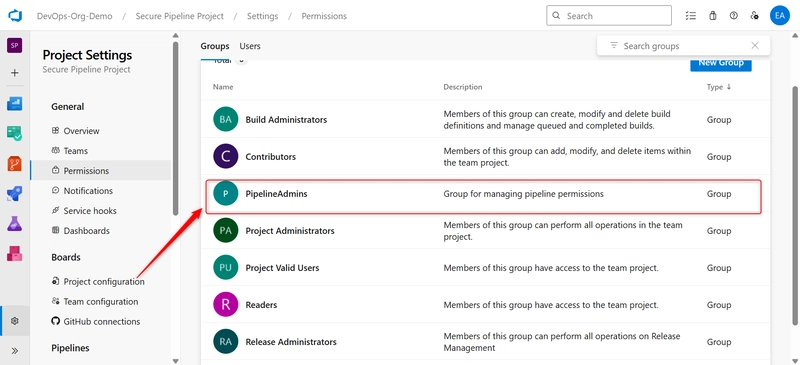The height and width of the screenshot is (365, 800).
Task: Open the Azure DevOps home logo
Action: (14, 16)
